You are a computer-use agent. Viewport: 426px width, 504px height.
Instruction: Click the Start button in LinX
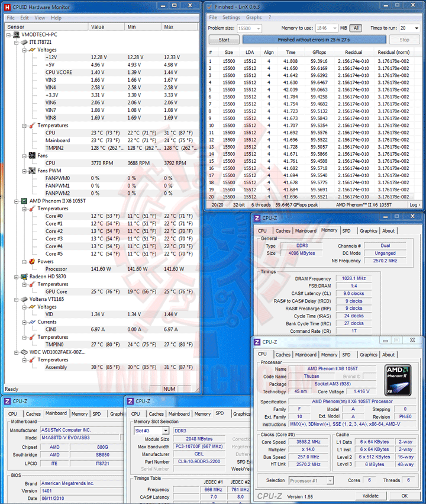(x=224, y=40)
